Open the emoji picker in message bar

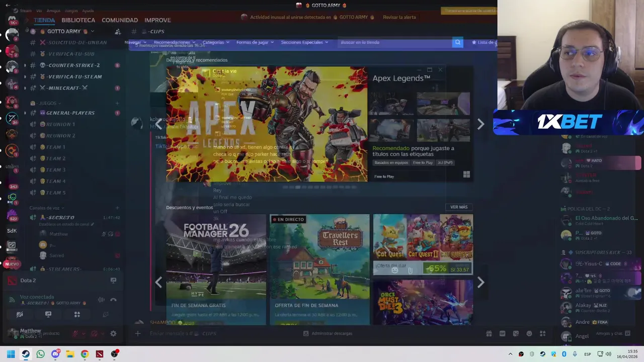click(529, 333)
